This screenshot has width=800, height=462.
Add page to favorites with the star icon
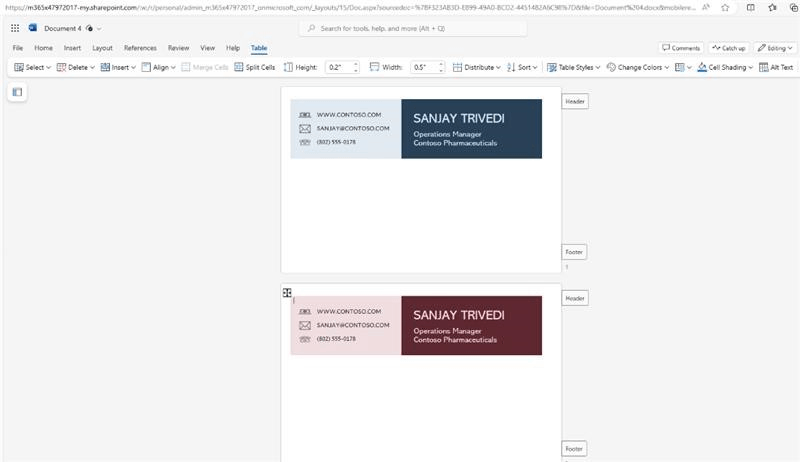coord(725,8)
